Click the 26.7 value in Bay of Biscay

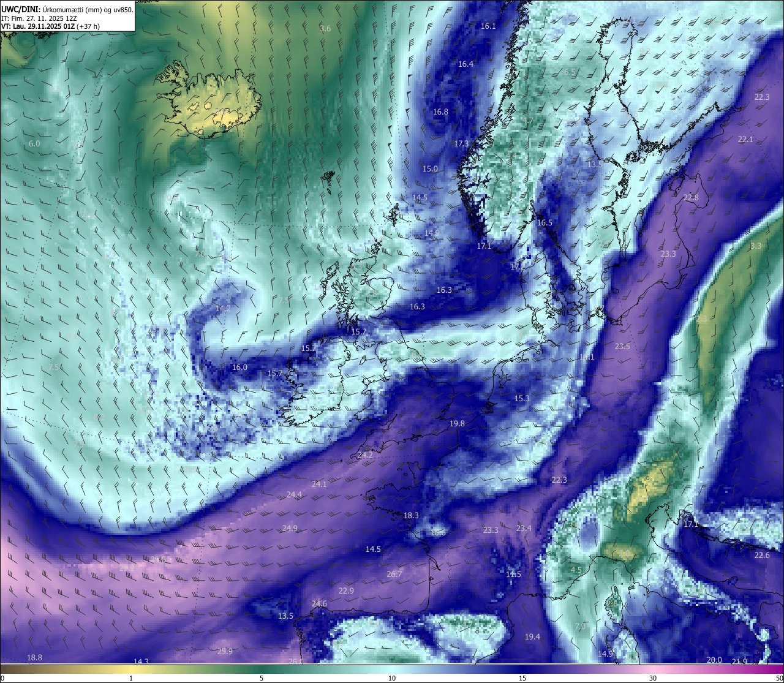click(394, 575)
